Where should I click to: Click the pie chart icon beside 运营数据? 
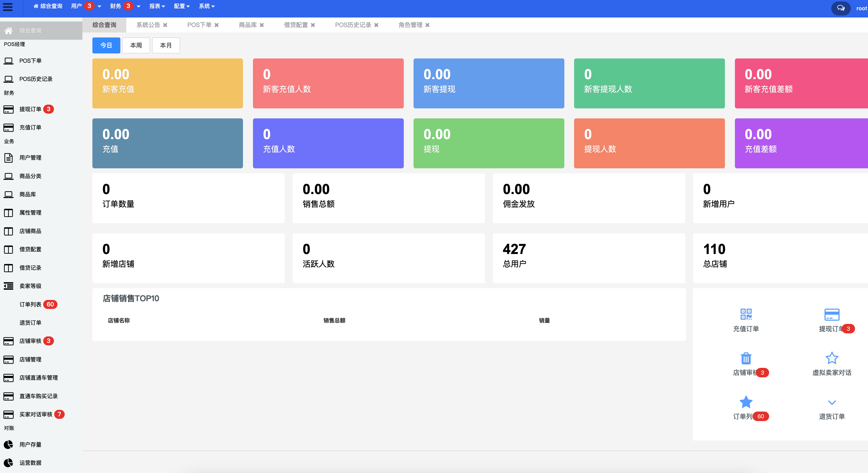click(x=8, y=463)
